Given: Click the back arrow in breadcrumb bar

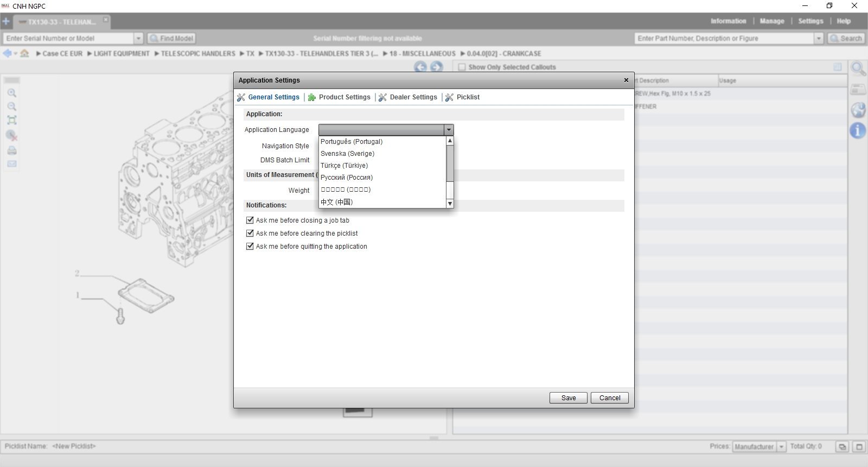Looking at the screenshot, I should 7,53.
